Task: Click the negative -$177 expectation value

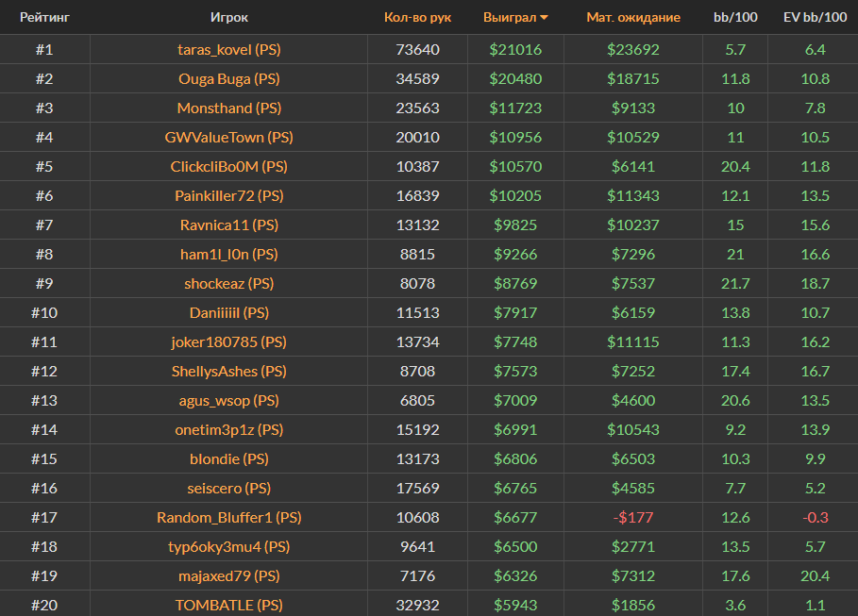Action: 632,517
